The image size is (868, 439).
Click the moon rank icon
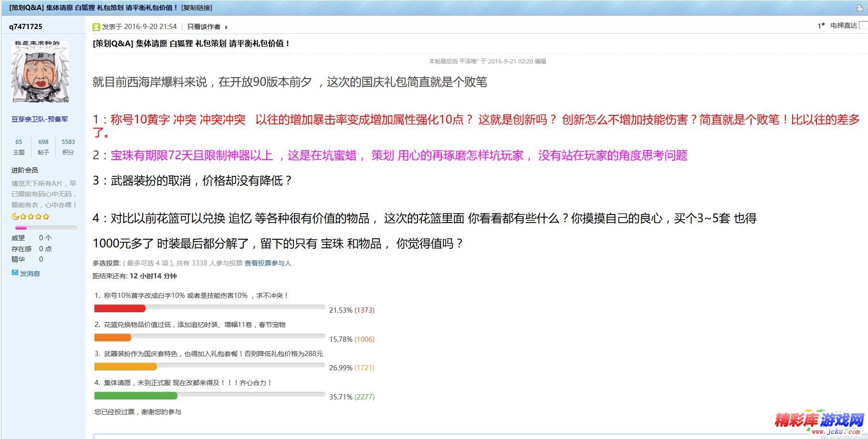click(15, 216)
